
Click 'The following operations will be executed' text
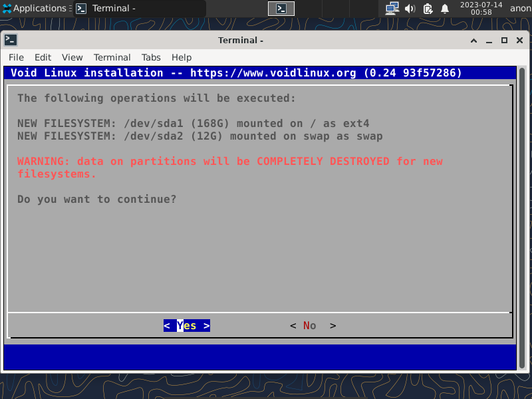click(x=156, y=98)
